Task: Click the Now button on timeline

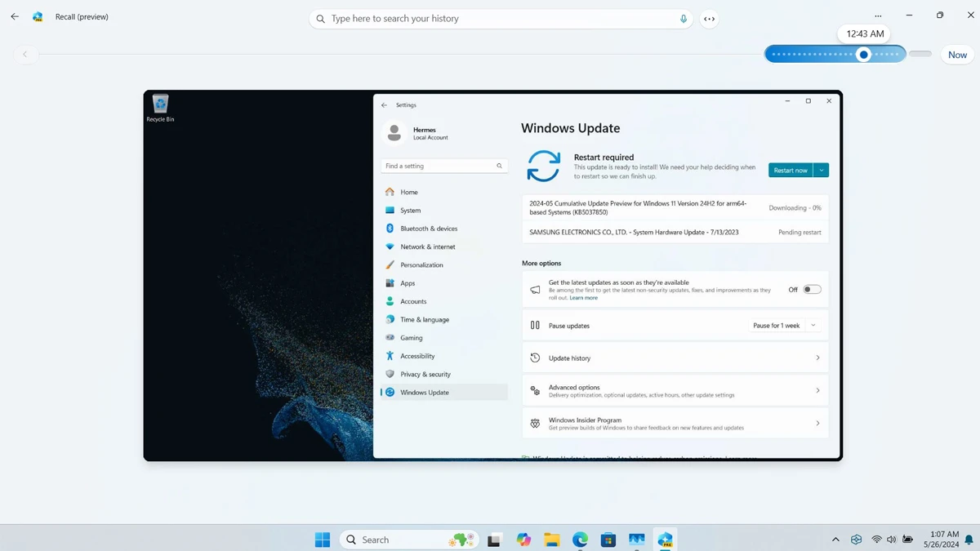Action: 957,55
